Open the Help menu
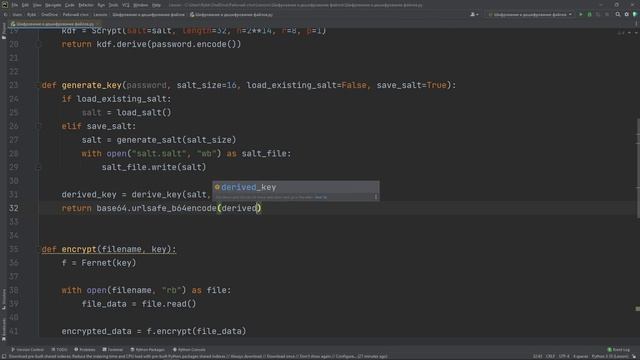This screenshot has height=360, width=640. [156, 5]
